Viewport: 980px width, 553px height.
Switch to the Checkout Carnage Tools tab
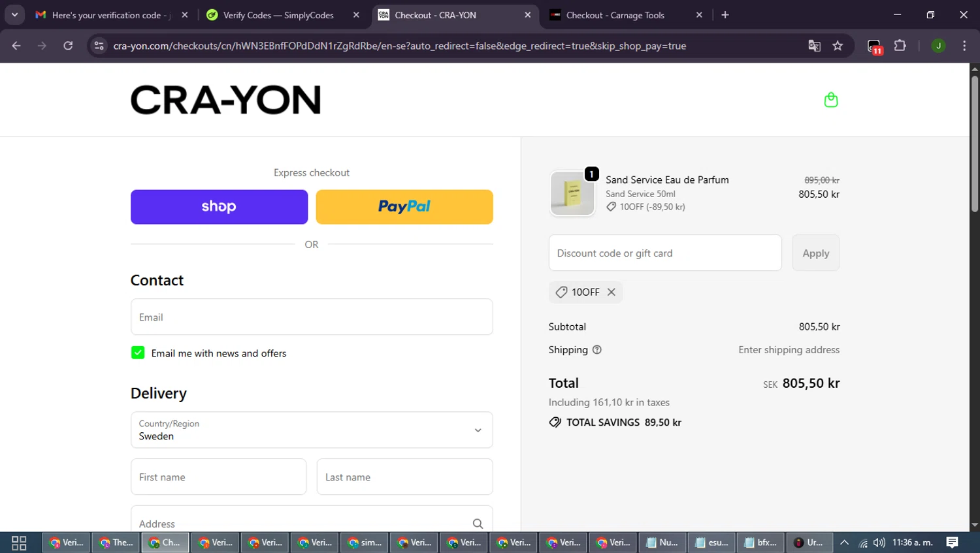[615, 15]
